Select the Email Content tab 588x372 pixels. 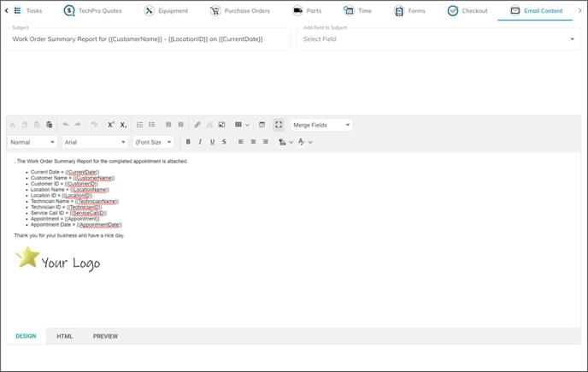tap(536, 11)
